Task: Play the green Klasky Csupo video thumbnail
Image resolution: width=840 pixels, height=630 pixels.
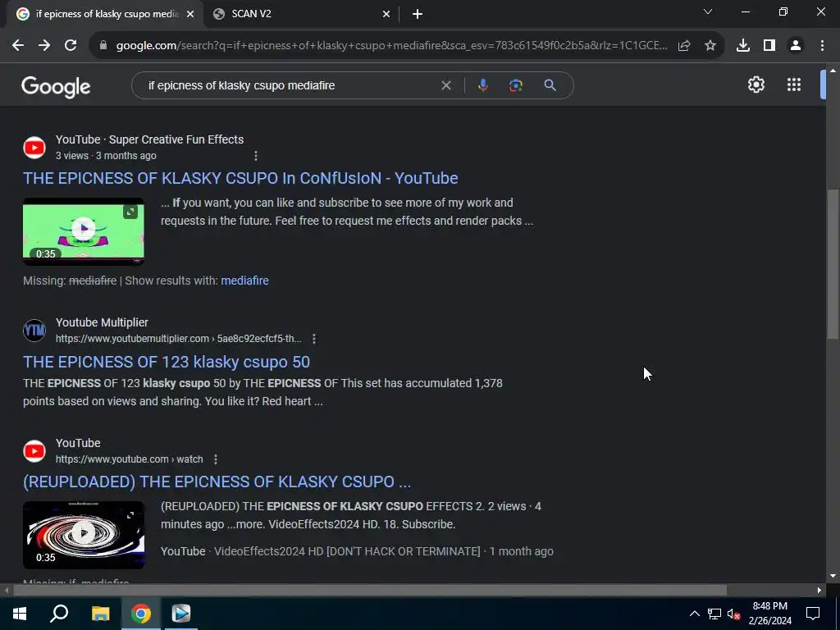Action: coord(84,229)
